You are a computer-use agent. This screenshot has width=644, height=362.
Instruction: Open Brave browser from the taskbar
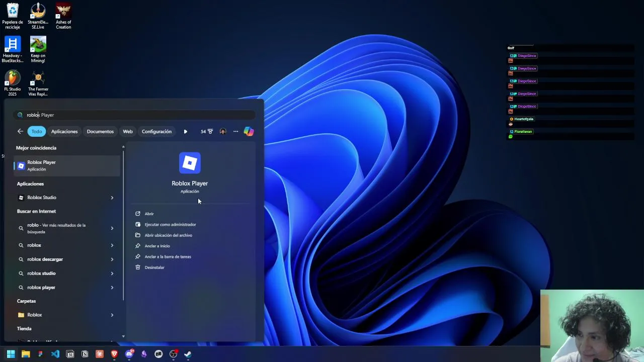(x=114, y=354)
